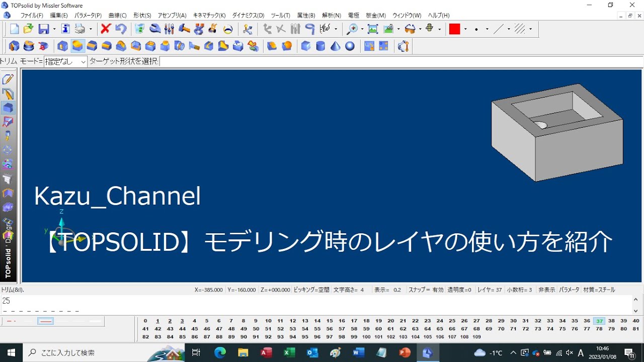Expand the red color swatch dropdown arrow
The width and height of the screenshot is (644, 362).
pos(465,29)
